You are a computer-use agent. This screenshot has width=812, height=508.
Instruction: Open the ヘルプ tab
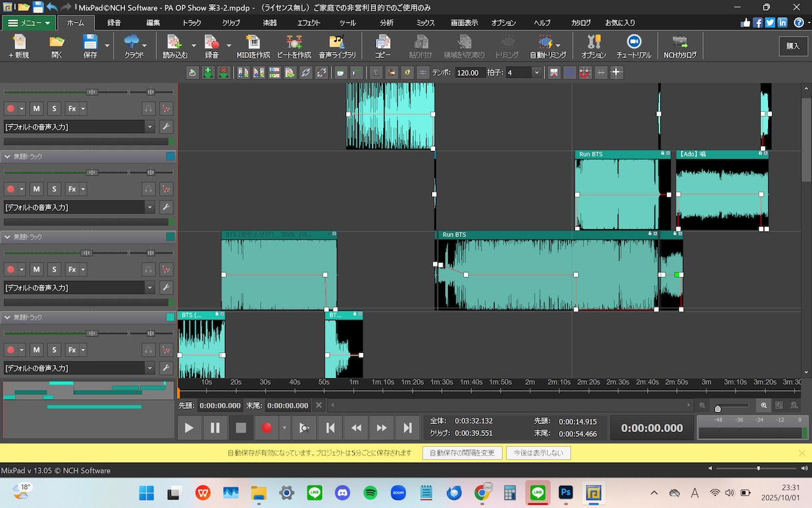542,23
